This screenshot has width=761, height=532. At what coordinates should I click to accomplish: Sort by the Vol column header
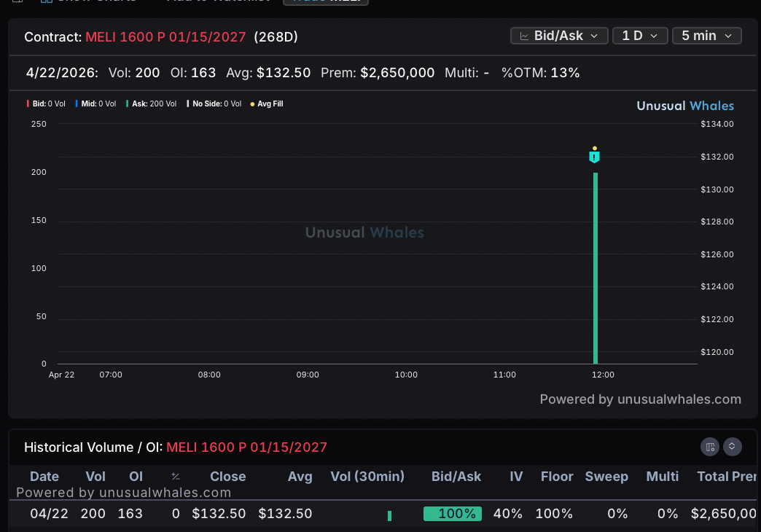click(95, 477)
